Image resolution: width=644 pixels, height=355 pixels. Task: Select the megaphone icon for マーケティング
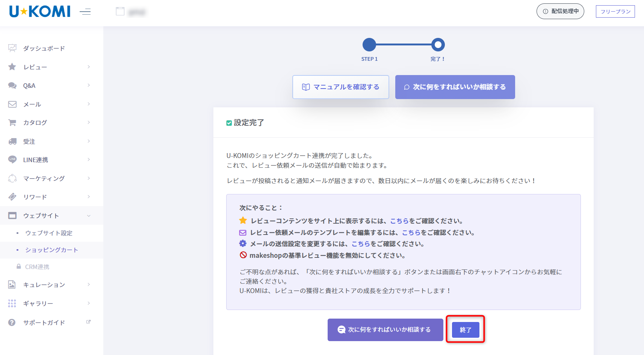pos(12,178)
